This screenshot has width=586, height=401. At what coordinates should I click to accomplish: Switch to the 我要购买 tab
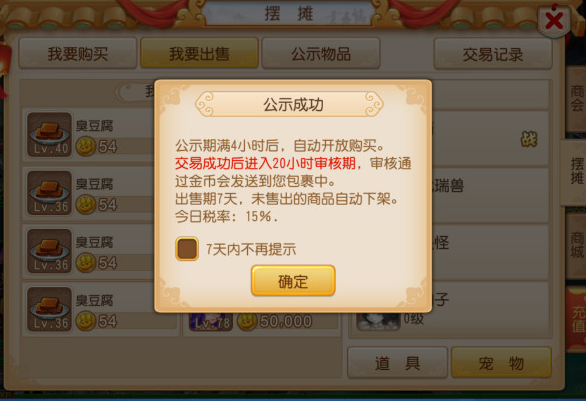(78, 53)
